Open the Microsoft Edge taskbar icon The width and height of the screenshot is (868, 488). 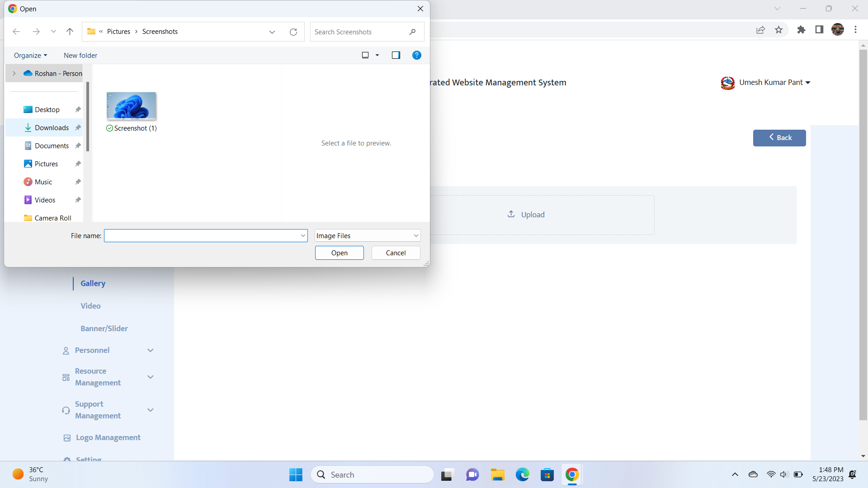tap(522, 475)
